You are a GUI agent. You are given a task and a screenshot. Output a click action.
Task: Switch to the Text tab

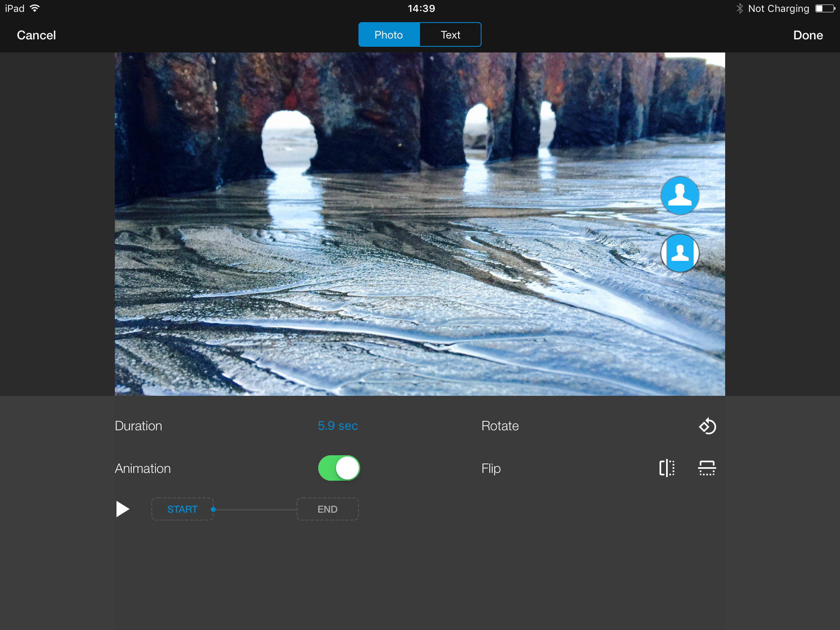[450, 35]
